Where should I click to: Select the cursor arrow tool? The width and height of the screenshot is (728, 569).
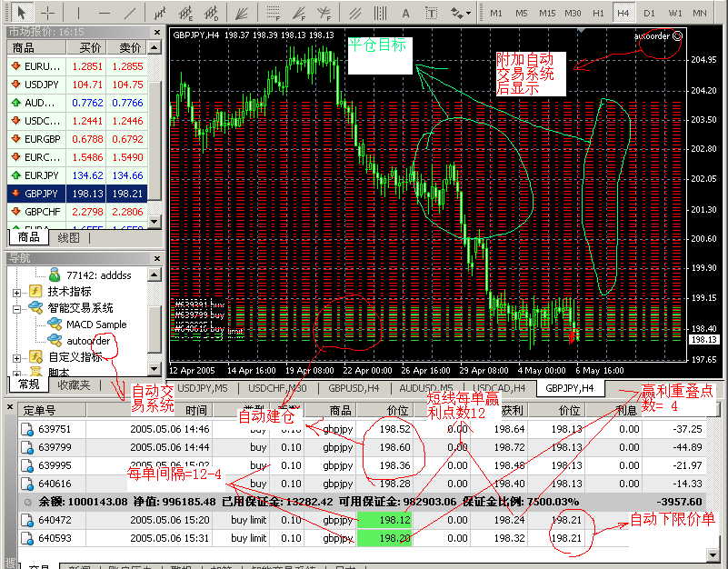point(22,13)
